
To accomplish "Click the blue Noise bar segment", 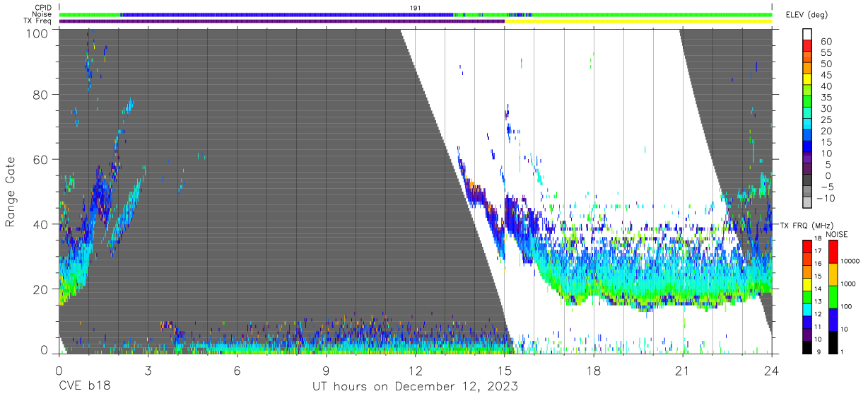I will (286, 14).
